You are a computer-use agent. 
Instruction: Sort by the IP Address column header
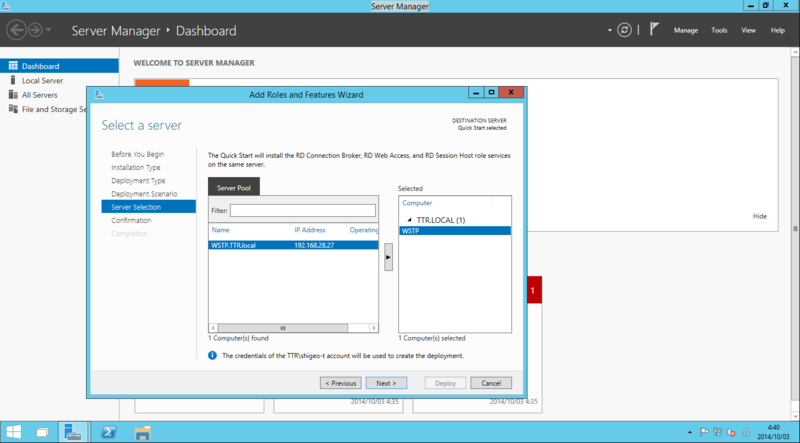click(x=310, y=230)
